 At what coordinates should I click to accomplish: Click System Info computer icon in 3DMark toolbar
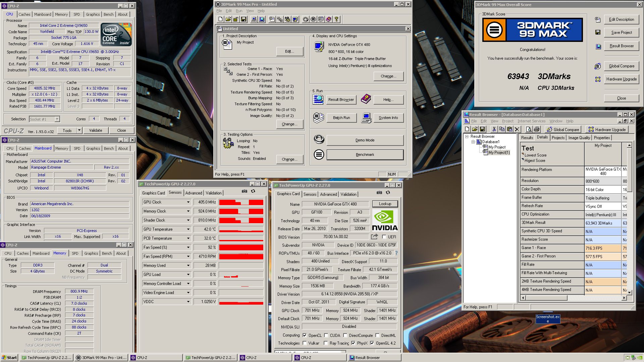pos(254,19)
